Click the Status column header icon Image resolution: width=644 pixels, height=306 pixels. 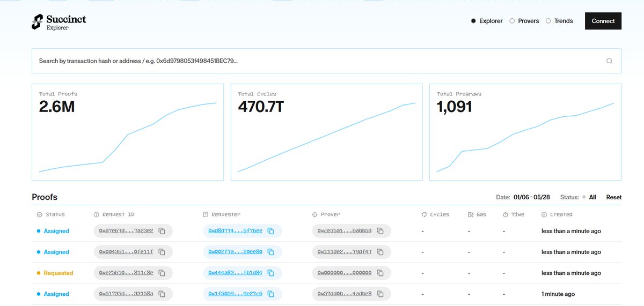pyautogui.click(x=39, y=214)
